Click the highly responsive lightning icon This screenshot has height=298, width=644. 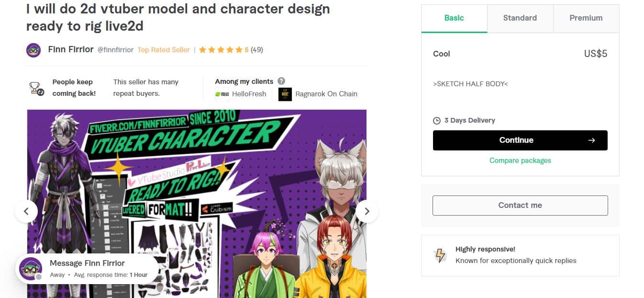[441, 254]
